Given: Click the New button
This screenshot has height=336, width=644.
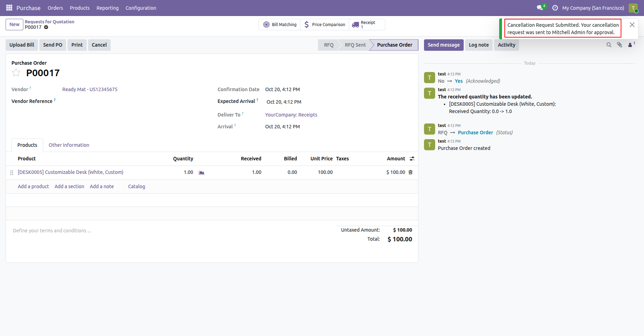Looking at the screenshot, I should point(15,25).
